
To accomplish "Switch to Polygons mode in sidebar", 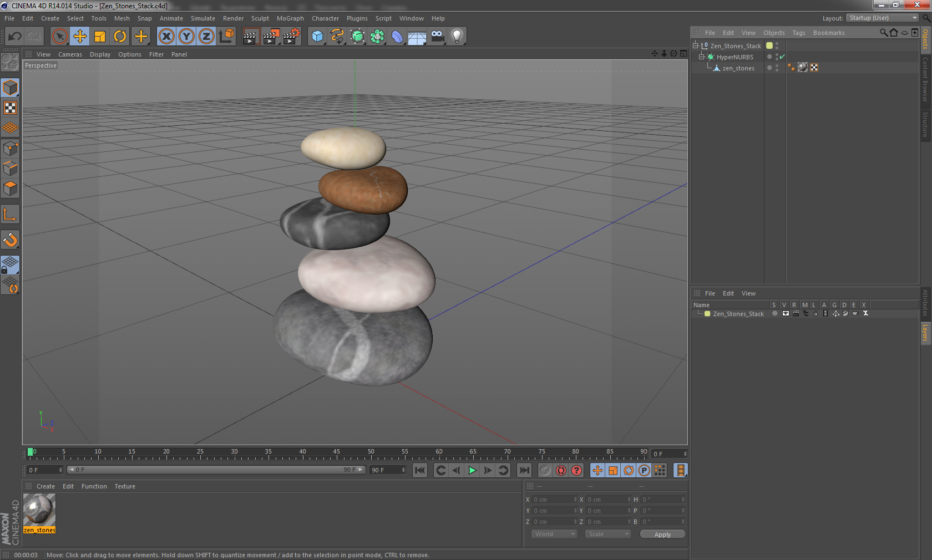I will tap(11, 189).
